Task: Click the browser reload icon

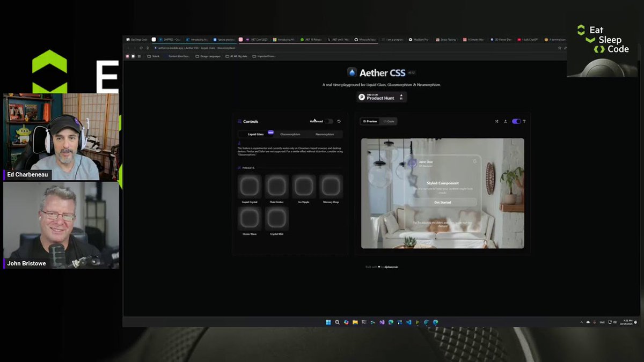Action: (141, 48)
